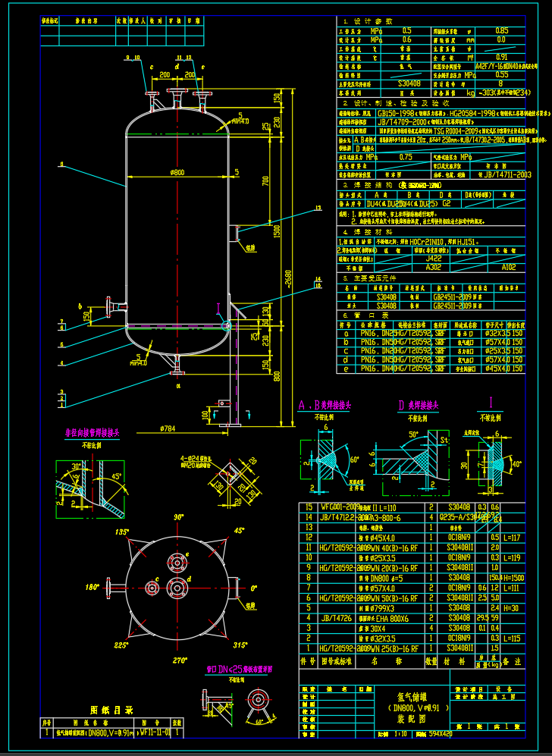
Task: Click the "图纸目录" drawing index heading
Action: 111,711
